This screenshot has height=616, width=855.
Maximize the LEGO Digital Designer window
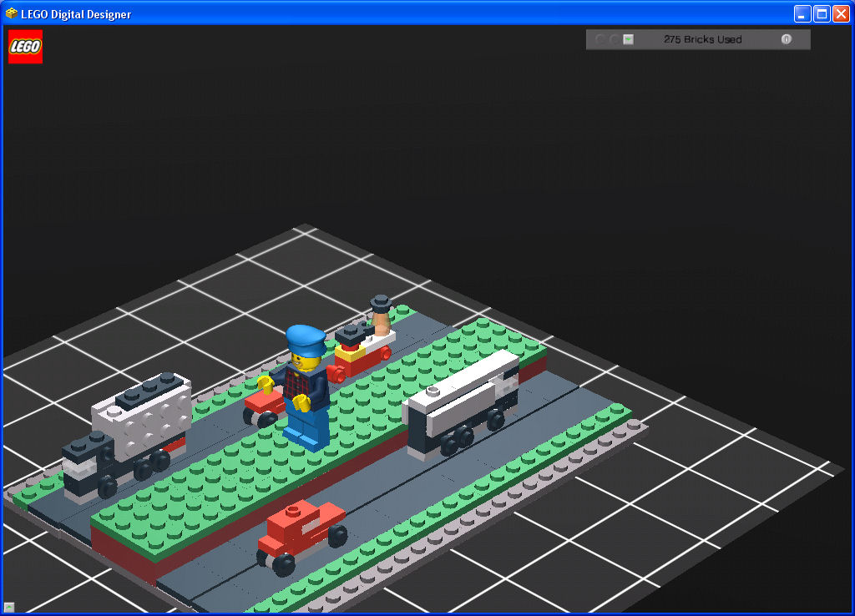pyautogui.click(x=822, y=13)
